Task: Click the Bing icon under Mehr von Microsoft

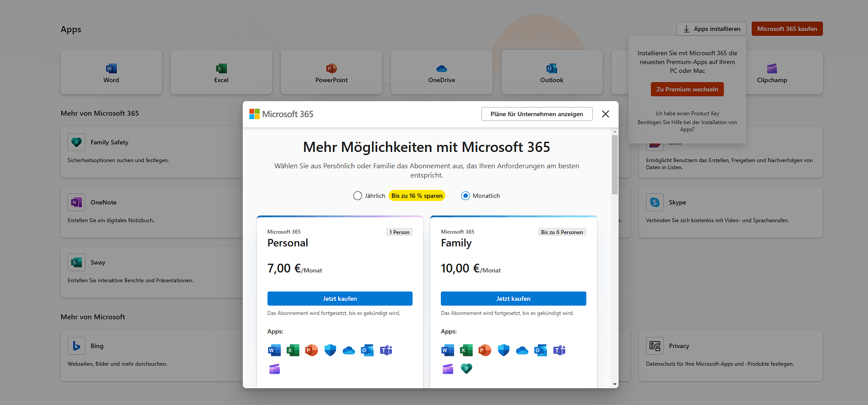Action: (x=76, y=346)
